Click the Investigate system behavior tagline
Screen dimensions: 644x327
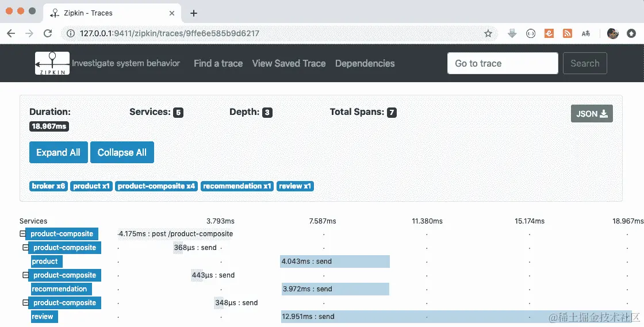pos(126,63)
